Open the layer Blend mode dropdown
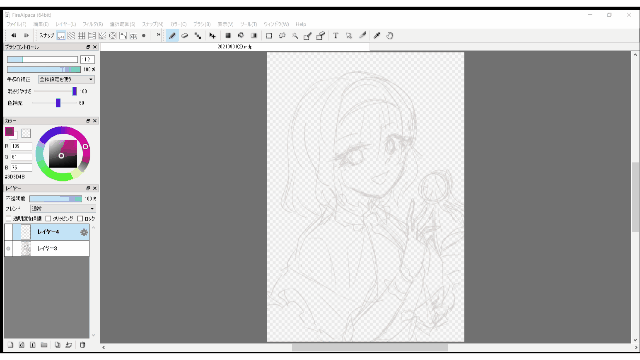Screen dimensions: 640x360 (63, 209)
